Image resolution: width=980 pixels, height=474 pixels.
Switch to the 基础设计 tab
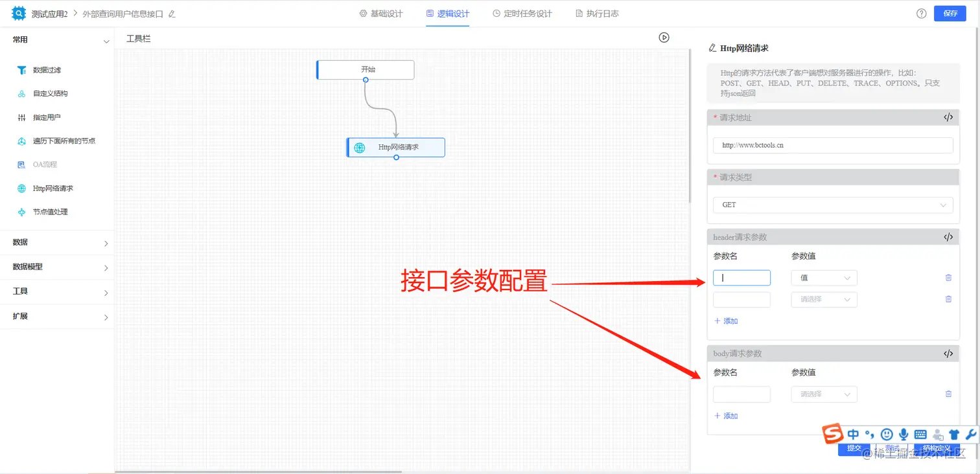tap(381, 14)
